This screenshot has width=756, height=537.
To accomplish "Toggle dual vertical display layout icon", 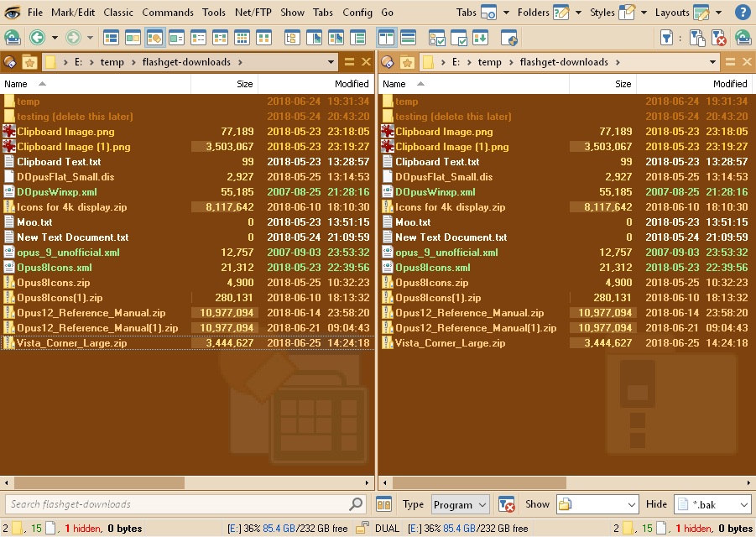I will click(x=387, y=38).
